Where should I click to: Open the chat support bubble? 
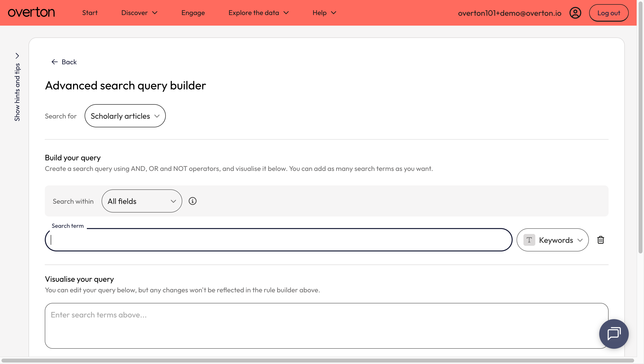(614, 334)
